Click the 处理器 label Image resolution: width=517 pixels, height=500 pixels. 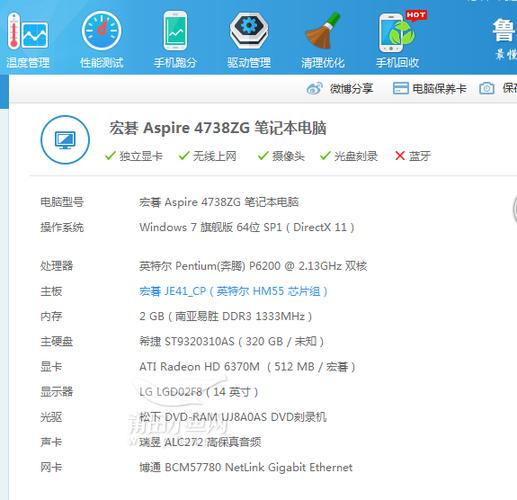[x=57, y=266]
